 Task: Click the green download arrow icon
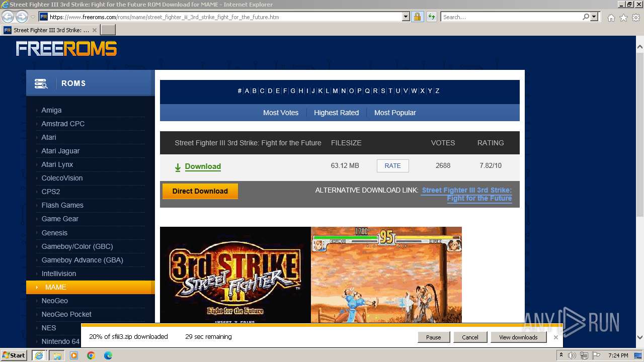pyautogui.click(x=178, y=167)
